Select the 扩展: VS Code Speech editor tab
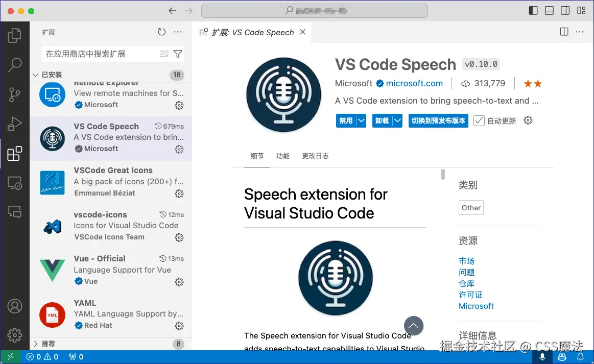This screenshot has width=594, height=364. click(252, 32)
